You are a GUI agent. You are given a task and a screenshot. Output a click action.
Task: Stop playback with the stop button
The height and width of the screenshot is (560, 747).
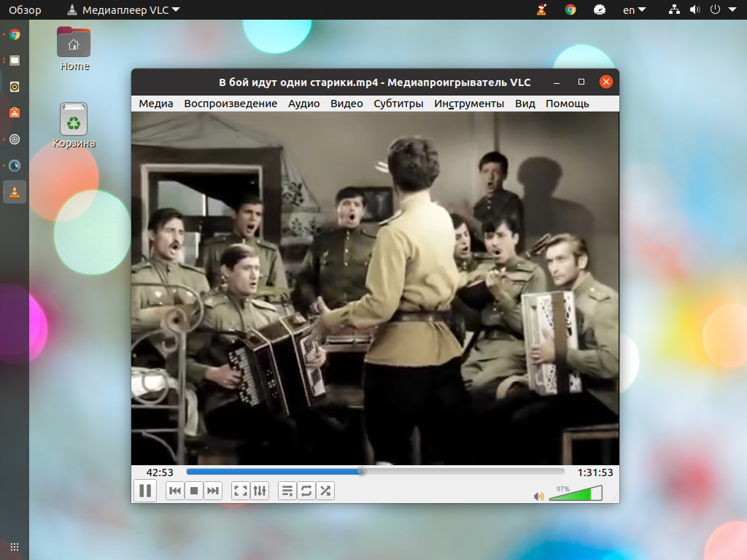[194, 491]
